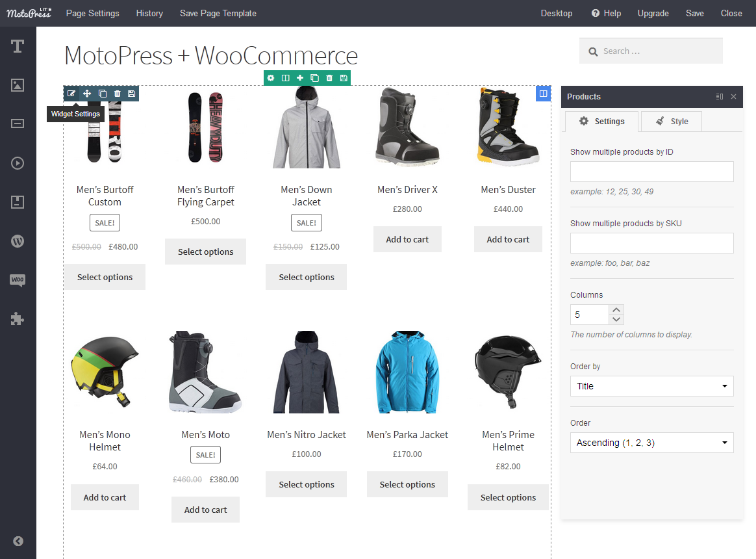This screenshot has height=559, width=756.
Task: Open the WordPress widgets group
Action: (x=18, y=241)
